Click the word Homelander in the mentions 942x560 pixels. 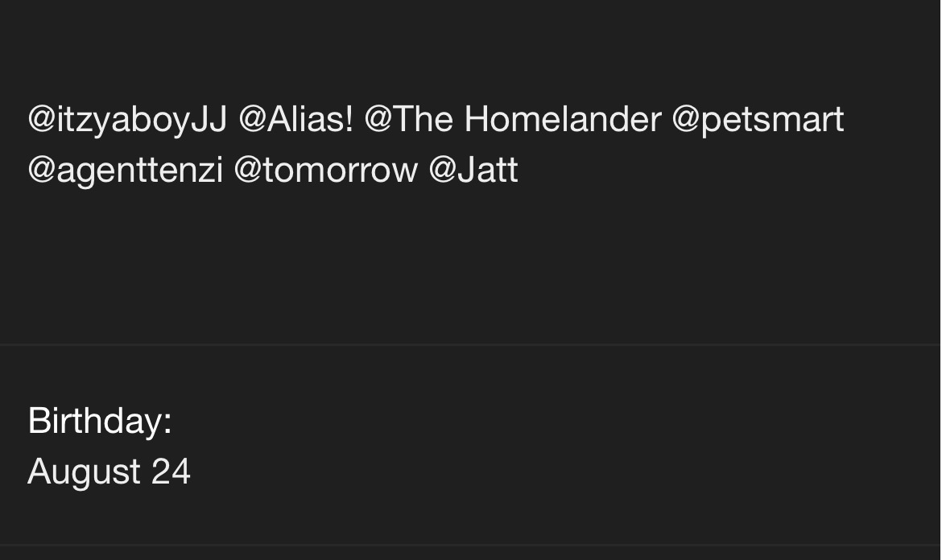562,119
